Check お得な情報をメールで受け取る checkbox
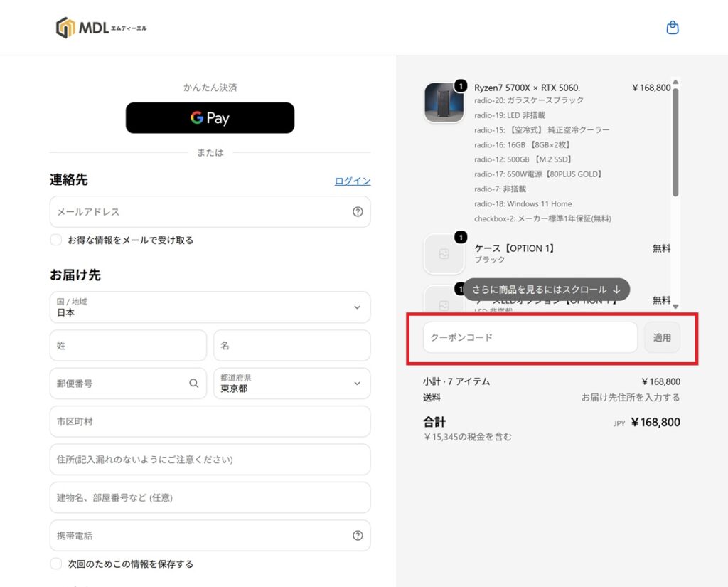 (x=55, y=240)
